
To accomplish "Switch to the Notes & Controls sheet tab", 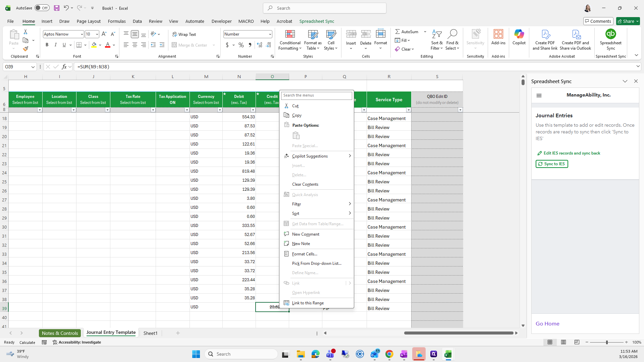I will (60, 333).
